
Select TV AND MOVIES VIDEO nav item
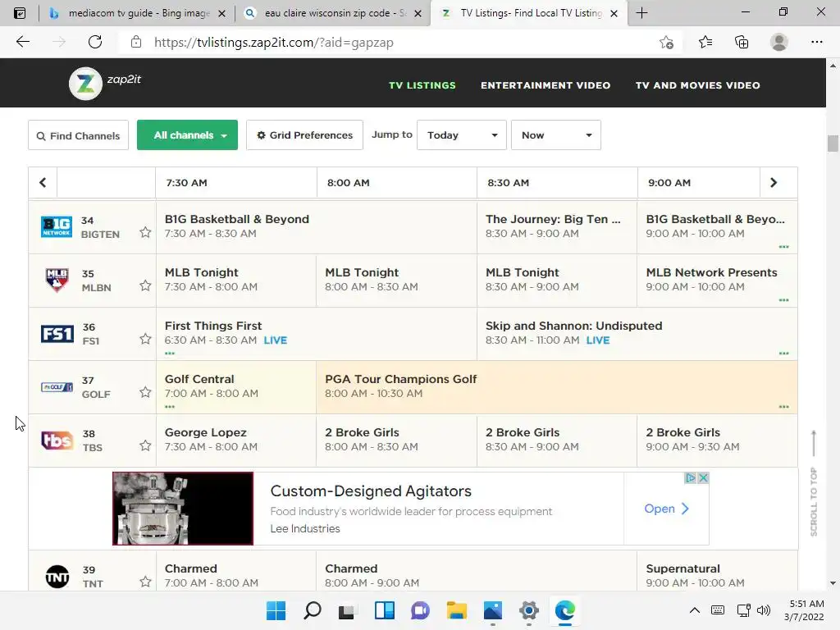(697, 85)
